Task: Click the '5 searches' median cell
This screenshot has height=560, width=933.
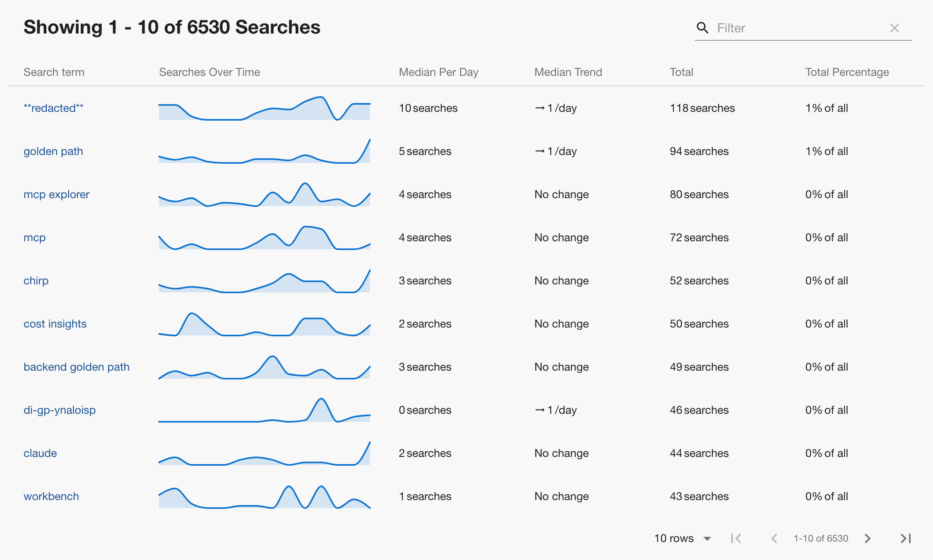Action: (x=425, y=151)
